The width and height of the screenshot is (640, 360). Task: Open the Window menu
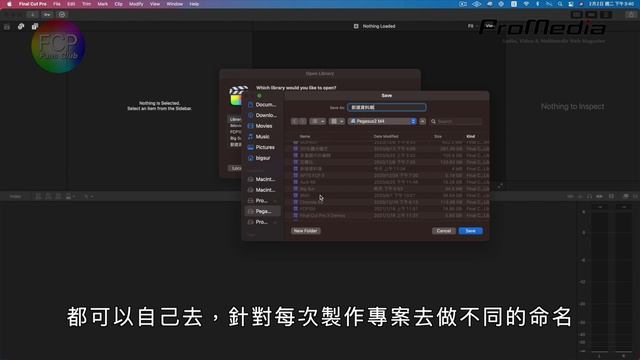point(175,4)
